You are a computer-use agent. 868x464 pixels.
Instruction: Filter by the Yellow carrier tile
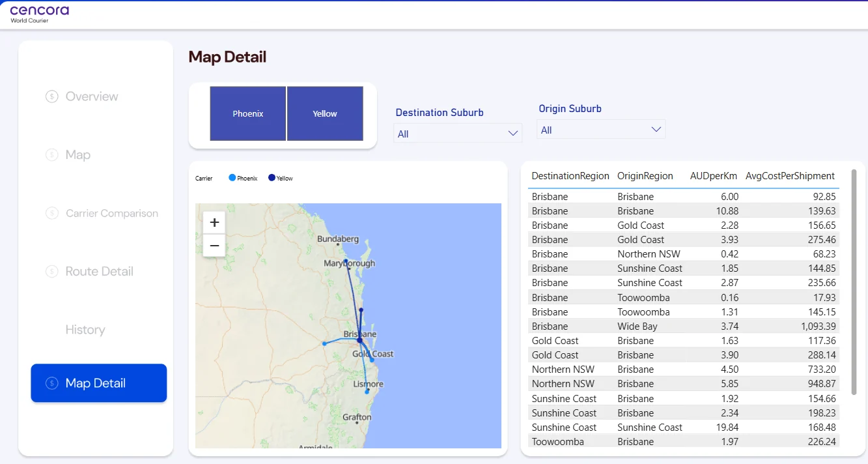325,113
